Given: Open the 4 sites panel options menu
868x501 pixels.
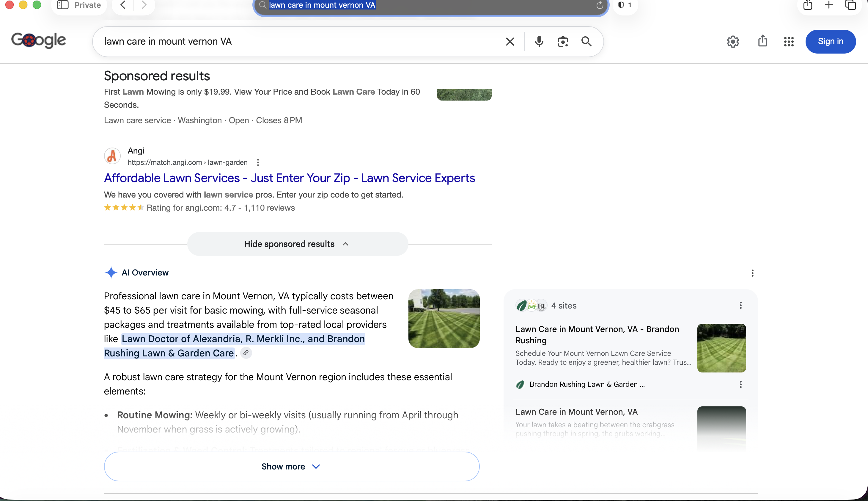Looking at the screenshot, I should (740, 306).
